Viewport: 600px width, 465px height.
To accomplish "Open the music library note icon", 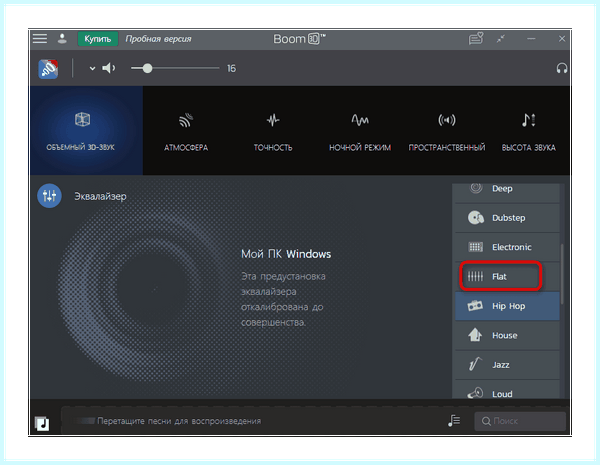I will (42, 423).
